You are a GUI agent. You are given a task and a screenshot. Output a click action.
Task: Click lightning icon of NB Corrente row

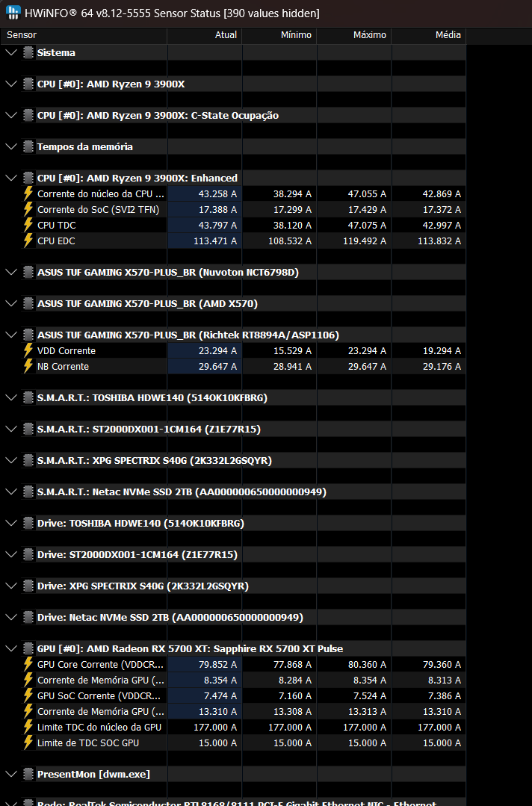pos(28,366)
